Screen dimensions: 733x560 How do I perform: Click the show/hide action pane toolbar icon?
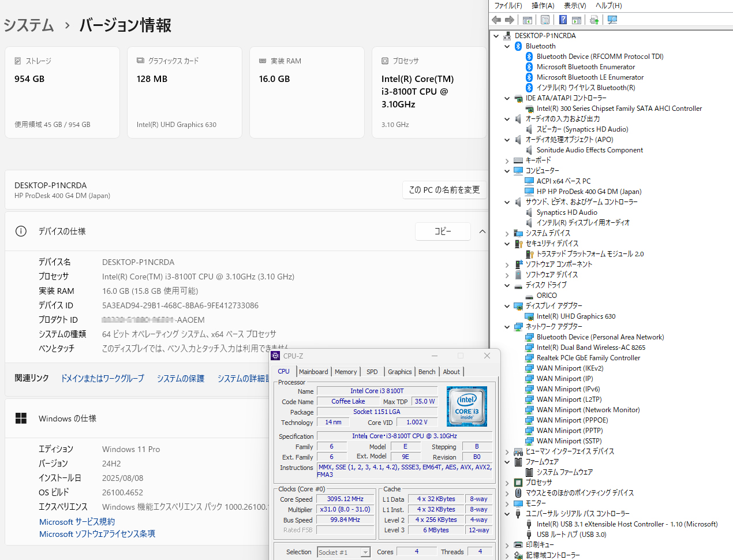coord(577,20)
